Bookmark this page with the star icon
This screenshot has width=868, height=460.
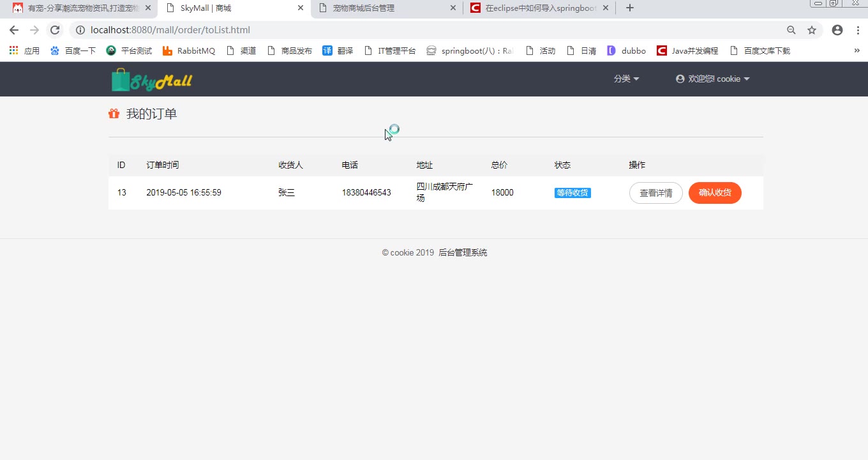(x=812, y=30)
